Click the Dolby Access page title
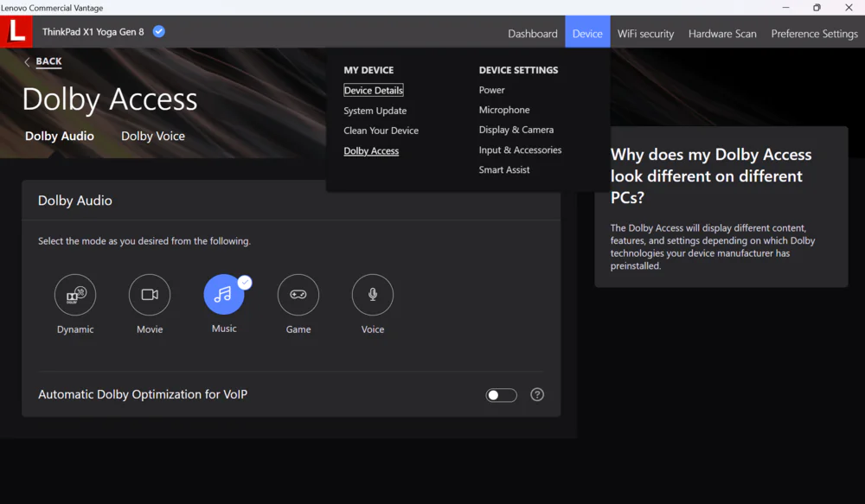 point(110,99)
